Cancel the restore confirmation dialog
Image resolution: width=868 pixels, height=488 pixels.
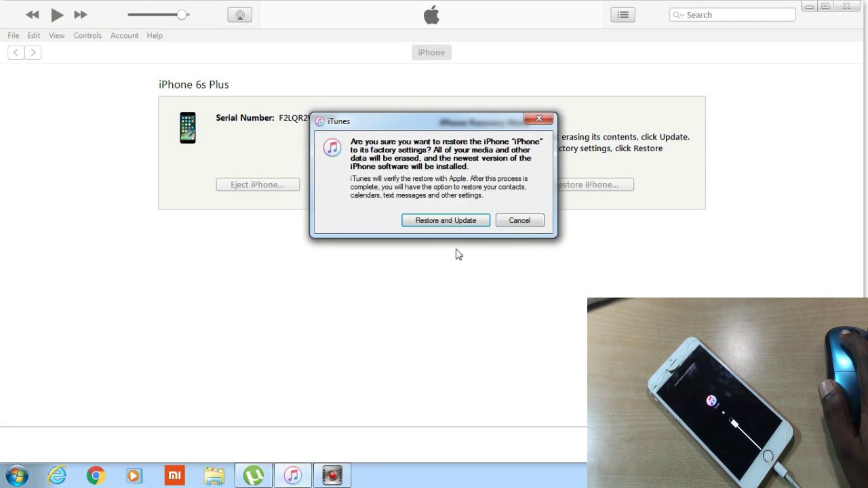coord(519,220)
